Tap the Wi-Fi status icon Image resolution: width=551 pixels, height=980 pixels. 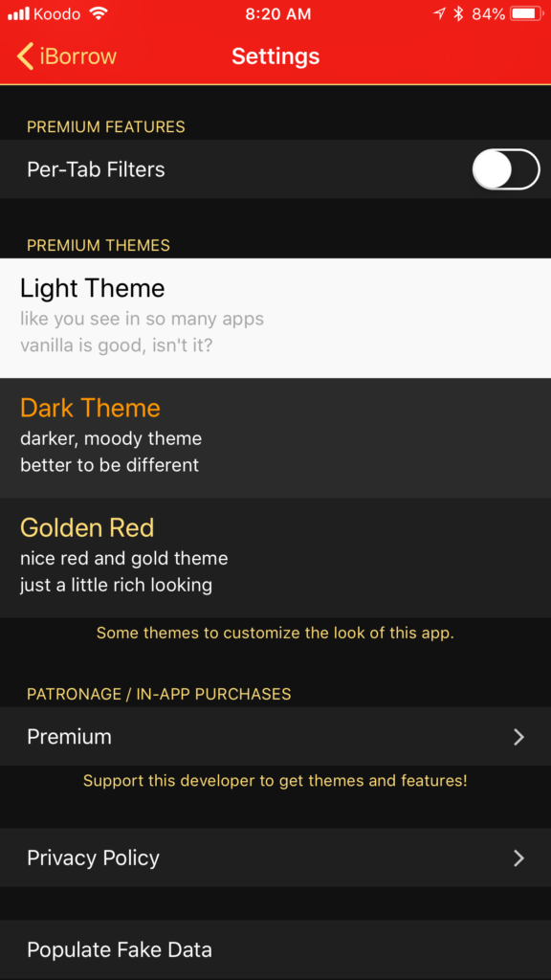pos(99,13)
